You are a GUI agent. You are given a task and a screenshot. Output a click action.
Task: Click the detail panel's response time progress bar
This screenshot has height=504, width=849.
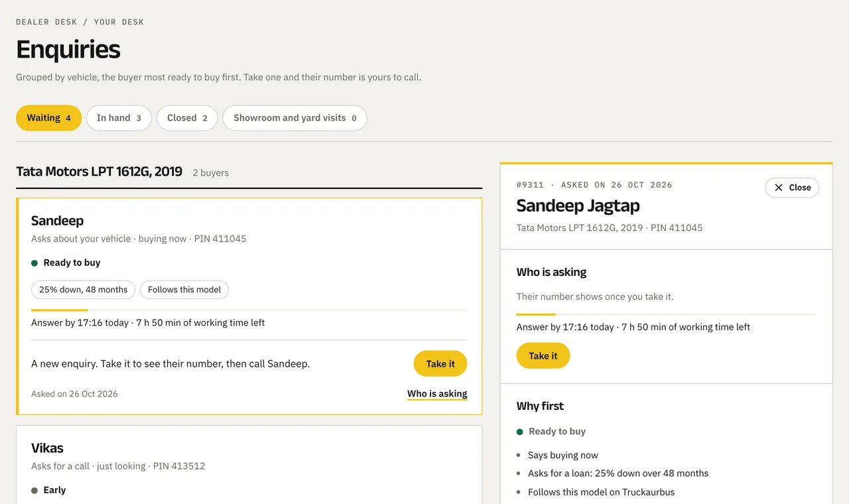coord(666,314)
